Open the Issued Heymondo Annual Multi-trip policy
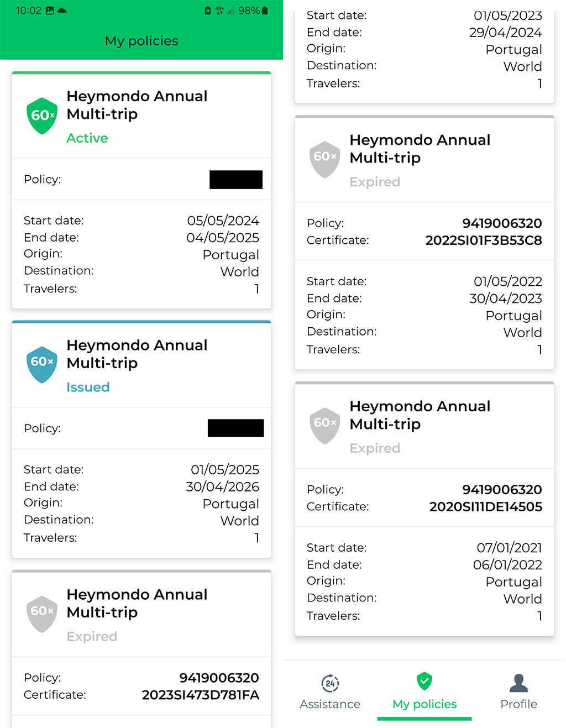This screenshot has width=566, height=728. tap(137, 354)
